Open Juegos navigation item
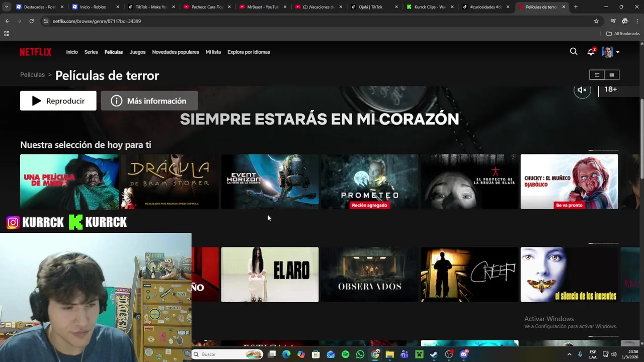Screen dimensions: 644x362 (137, 52)
